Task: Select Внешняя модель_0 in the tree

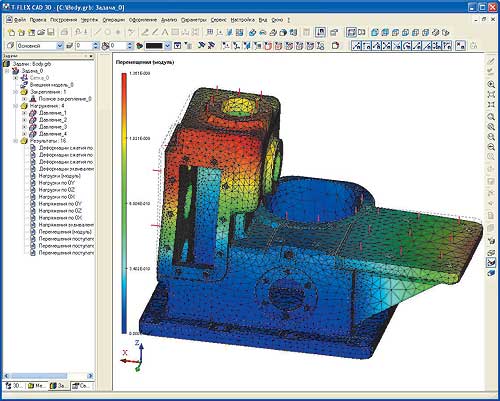Action: click(51, 85)
